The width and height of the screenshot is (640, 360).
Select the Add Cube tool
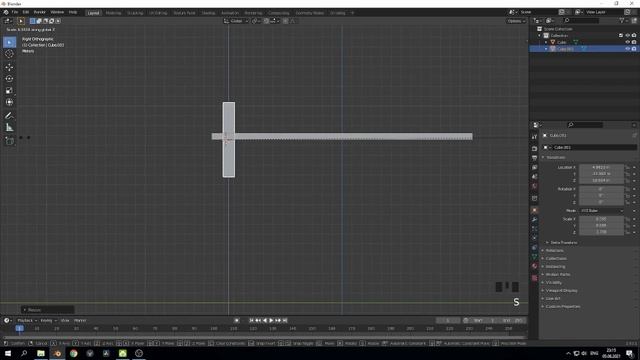pos(9,141)
